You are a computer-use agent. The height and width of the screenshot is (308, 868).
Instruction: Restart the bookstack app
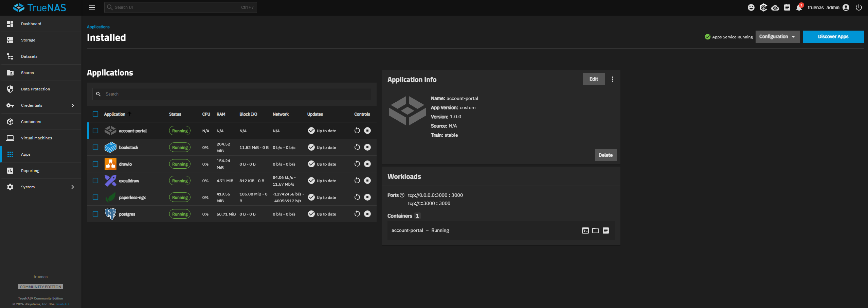(357, 147)
